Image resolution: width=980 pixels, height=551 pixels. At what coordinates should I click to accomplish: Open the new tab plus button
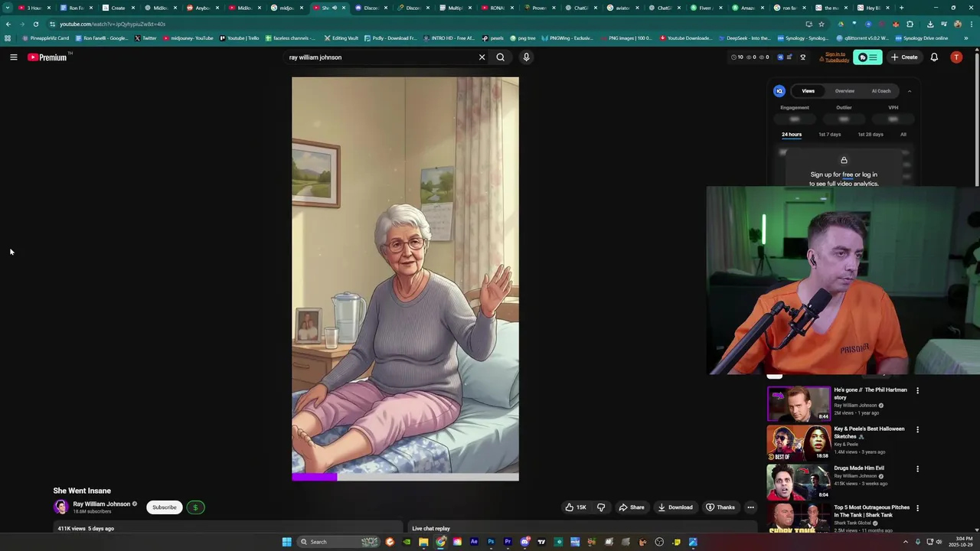click(901, 8)
